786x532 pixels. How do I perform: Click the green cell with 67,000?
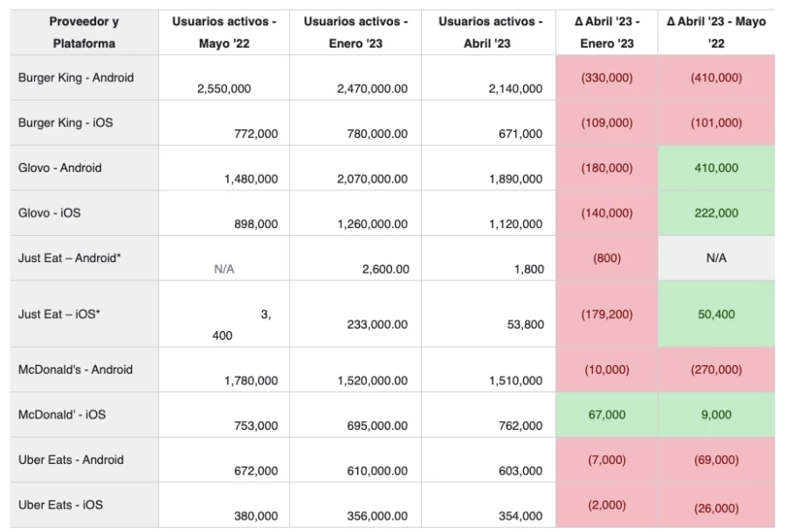[607, 415]
